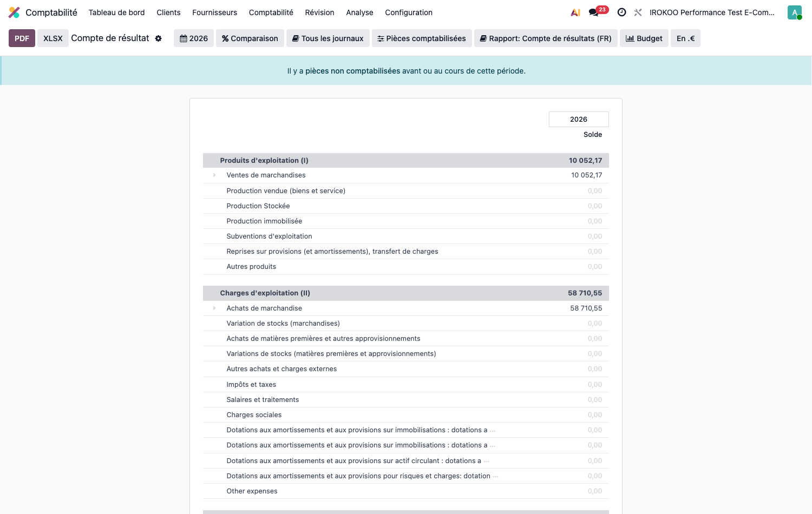Open the Comparaison dropdown
Image resolution: width=812 pixels, height=514 pixels.
click(250, 38)
